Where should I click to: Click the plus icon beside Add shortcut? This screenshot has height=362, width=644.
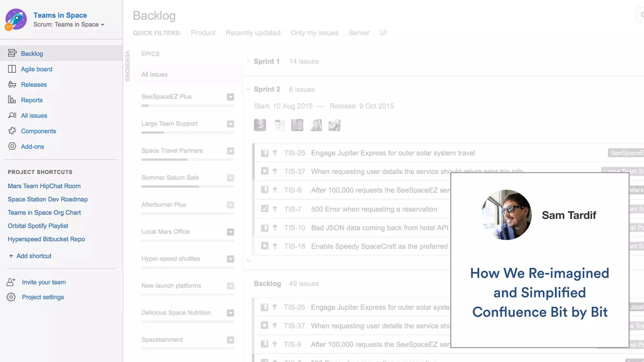tap(11, 256)
